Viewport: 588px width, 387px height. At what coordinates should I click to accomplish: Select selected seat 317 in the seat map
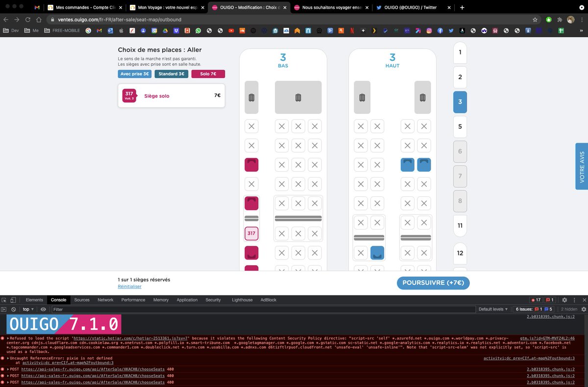[251, 233]
